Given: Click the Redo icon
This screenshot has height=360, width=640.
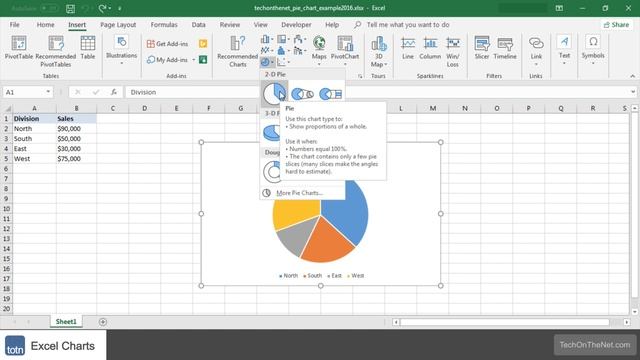Looking at the screenshot, I should (102, 8).
